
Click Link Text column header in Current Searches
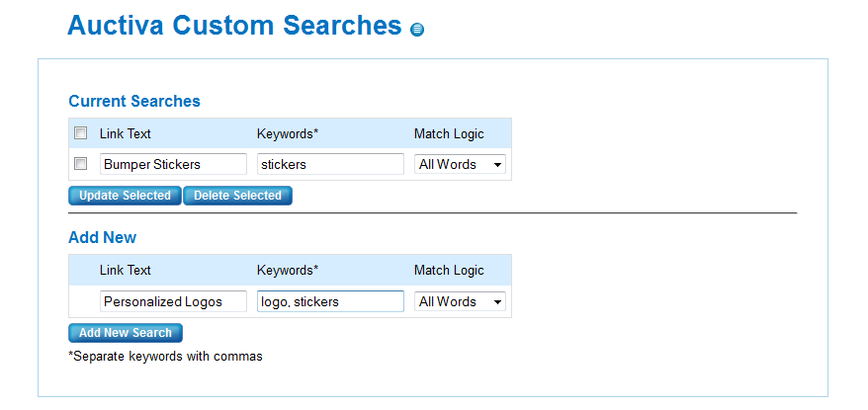(126, 133)
